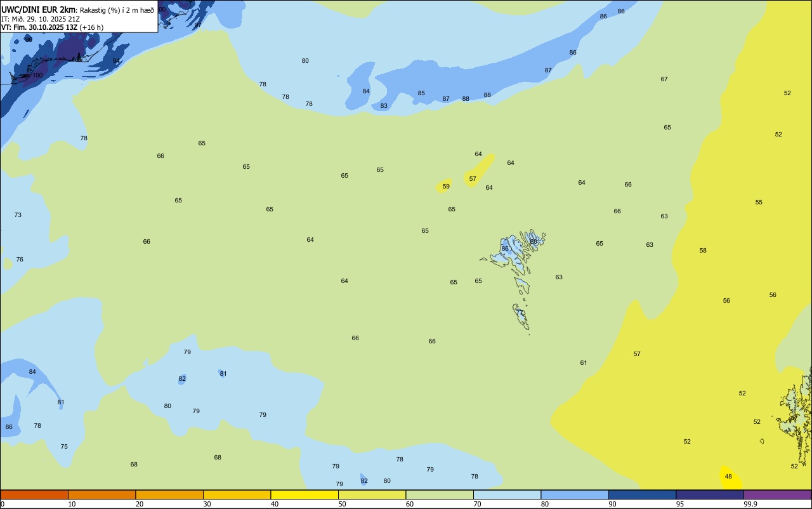Click the elongated yellow patch labeled 57
The width and height of the screenshot is (812, 509).
tap(479, 170)
